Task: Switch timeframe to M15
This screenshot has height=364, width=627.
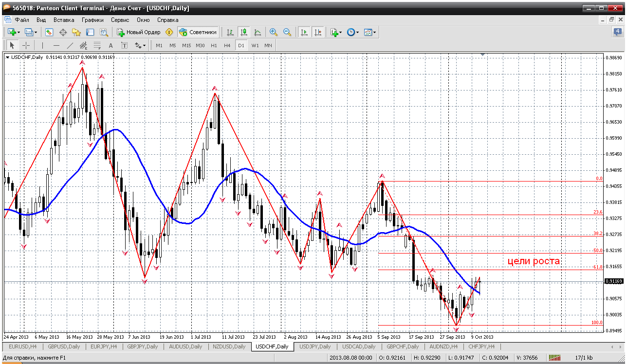Action: coord(186,45)
